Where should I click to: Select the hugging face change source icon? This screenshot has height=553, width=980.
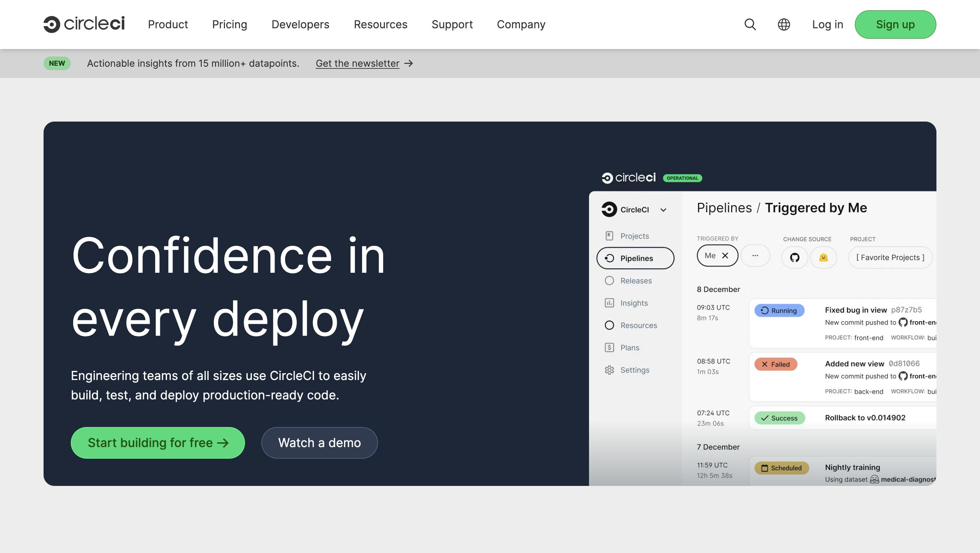click(x=823, y=258)
